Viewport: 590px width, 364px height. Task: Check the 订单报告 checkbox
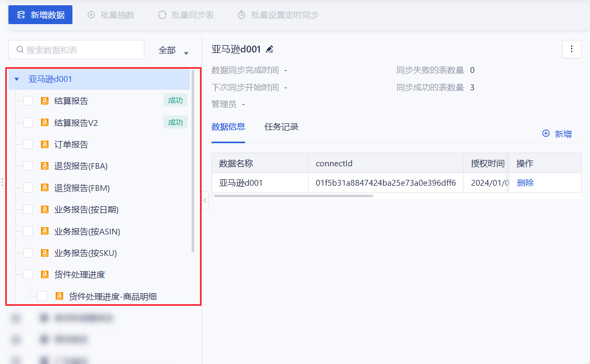[x=28, y=144]
